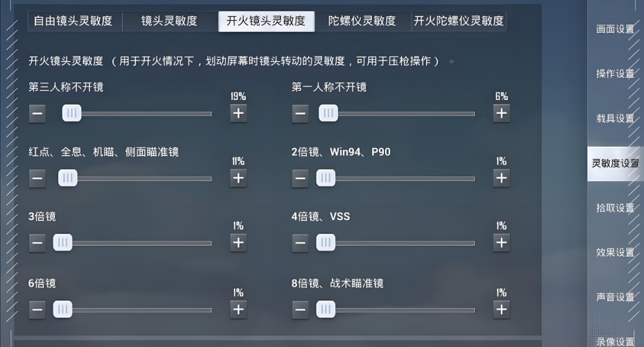Viewport: 644px width, 347px height.
Task: Open 画面设置 in the sidebar
Action: click(x=615, y=29)
